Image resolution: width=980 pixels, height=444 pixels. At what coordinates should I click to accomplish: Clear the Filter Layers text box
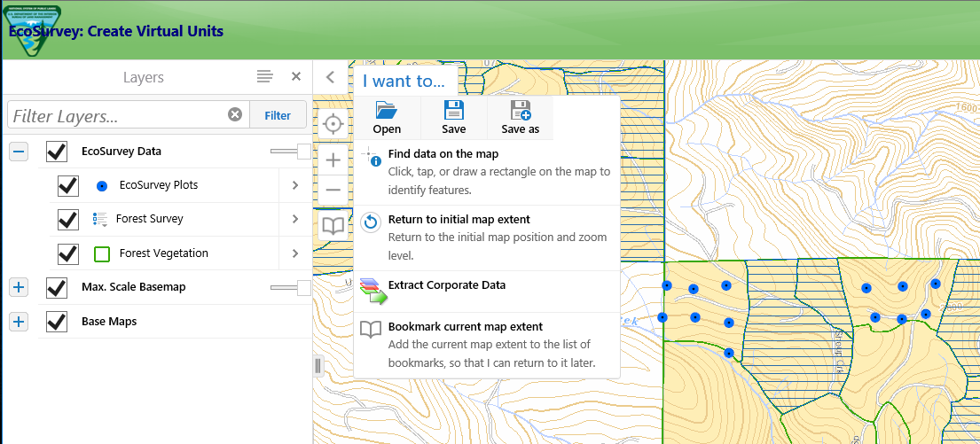coord(235,115)
